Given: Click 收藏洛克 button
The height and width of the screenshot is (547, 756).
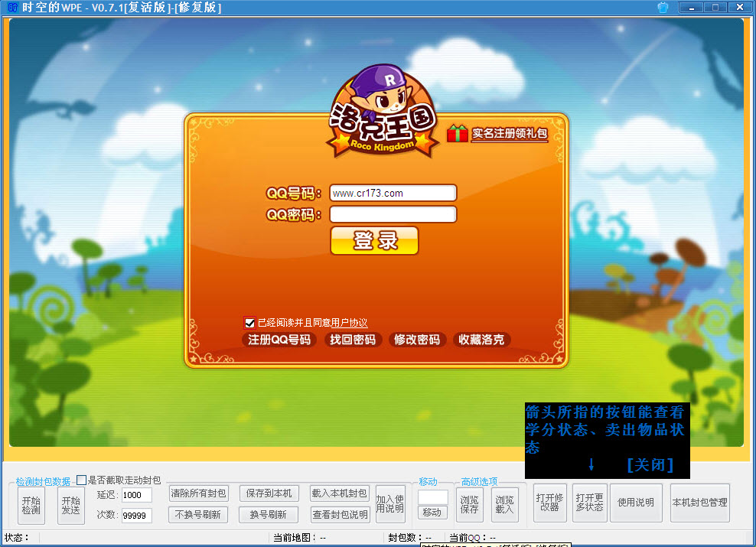Looking at the screenshot, I should click(x=481, y=340).
